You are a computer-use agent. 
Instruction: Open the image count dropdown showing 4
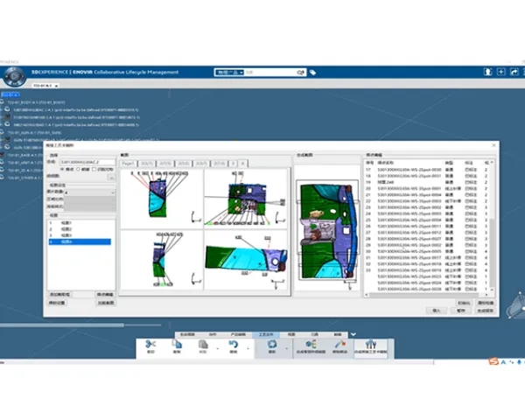(89, 192)
